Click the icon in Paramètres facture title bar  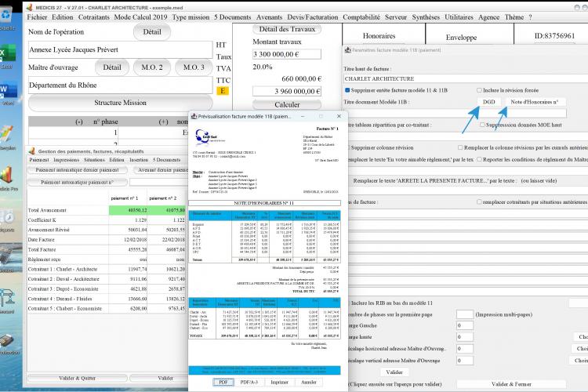tap(347, 50)
